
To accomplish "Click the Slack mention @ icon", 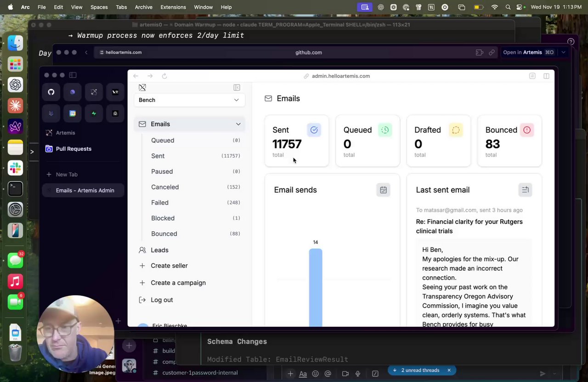I will (328, 374).
